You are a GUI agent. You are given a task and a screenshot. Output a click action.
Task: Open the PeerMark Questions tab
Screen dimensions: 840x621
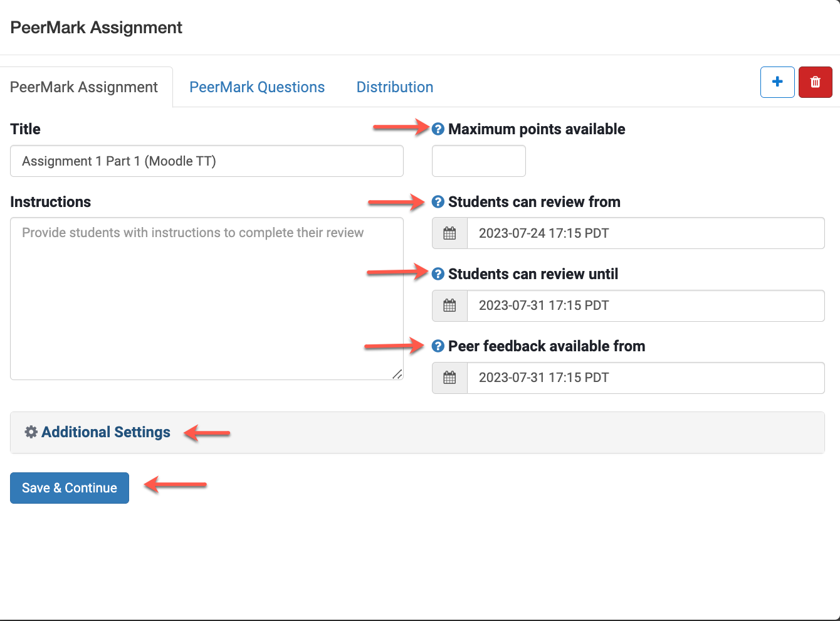click(x=257, y=87)
